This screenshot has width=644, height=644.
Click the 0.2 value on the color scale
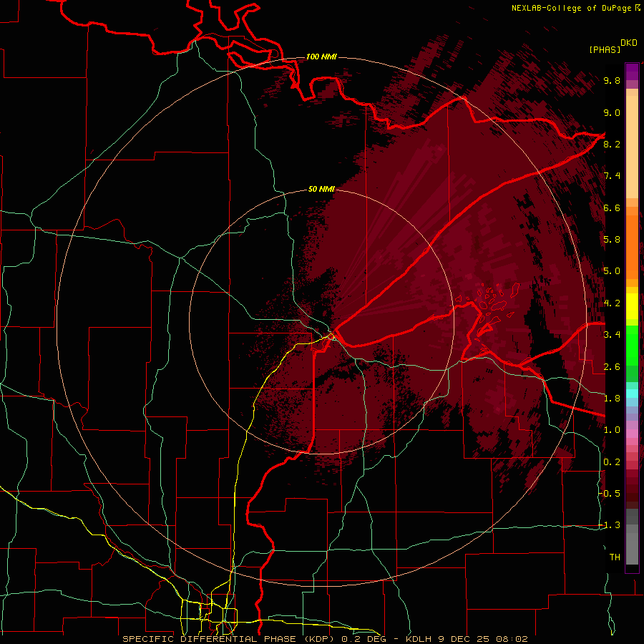612,462
